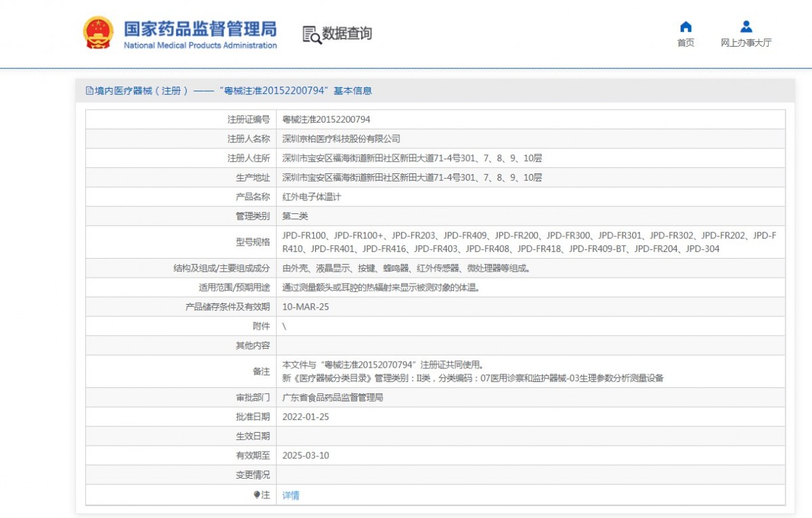Click product name 红外电子体温计
This screenshot has width=812, height=518.
coord(312,197)
